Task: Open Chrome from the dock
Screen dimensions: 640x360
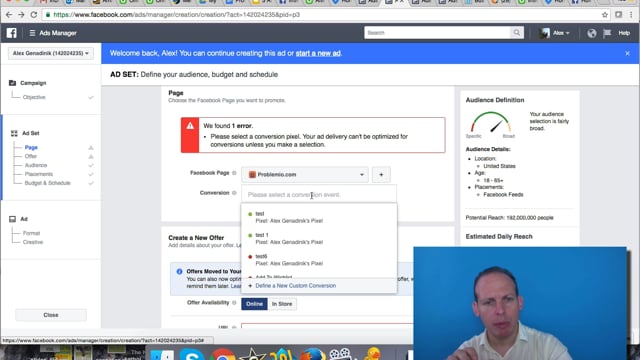Action: point(222,354)
